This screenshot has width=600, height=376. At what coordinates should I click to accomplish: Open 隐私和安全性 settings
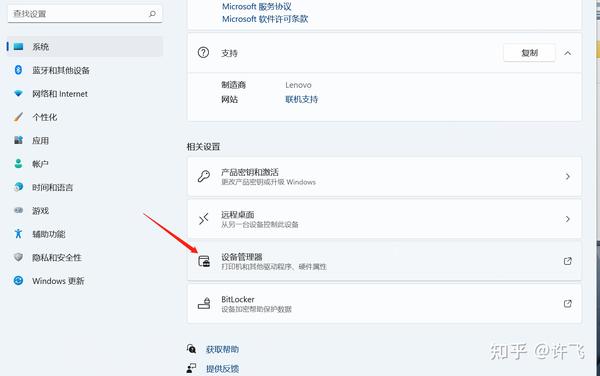click(85, 257)
